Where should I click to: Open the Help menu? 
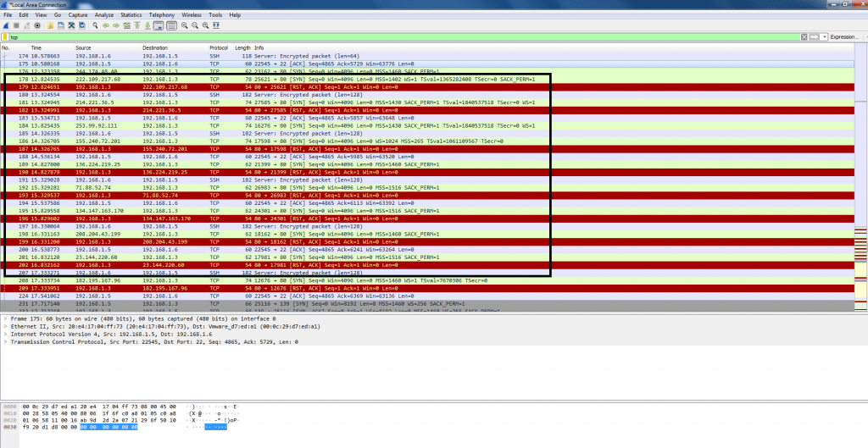pyautogui.click(x=235, y=15)
